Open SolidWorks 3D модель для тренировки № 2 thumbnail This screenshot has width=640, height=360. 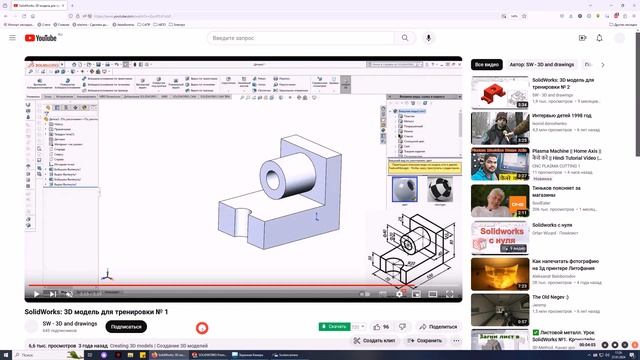[x=500, y=93]
